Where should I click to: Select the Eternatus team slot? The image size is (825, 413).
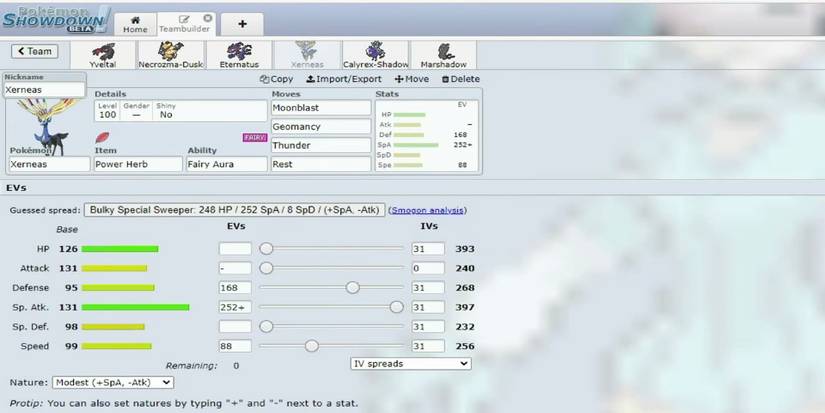[x=239, y=55]
